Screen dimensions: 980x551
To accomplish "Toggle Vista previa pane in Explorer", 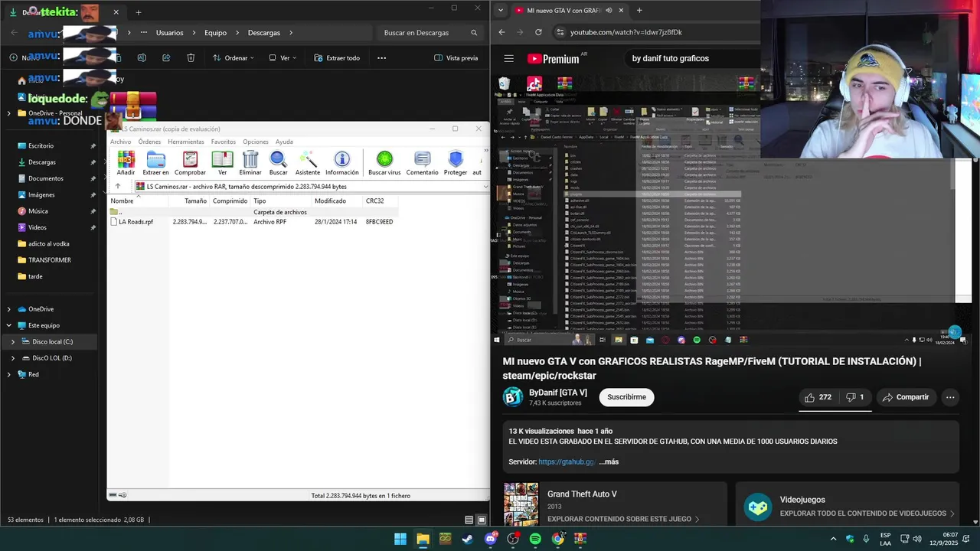I will (x=456, y=57).
